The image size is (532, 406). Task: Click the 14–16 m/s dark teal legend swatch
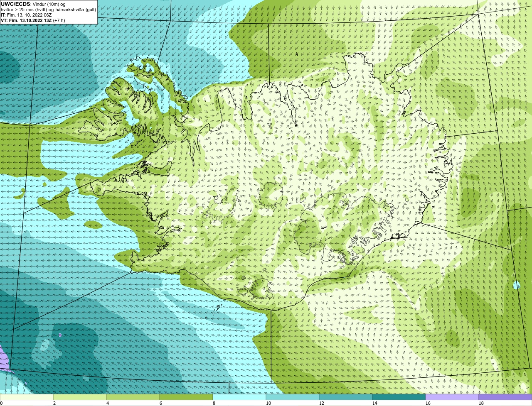coord(399,397)
